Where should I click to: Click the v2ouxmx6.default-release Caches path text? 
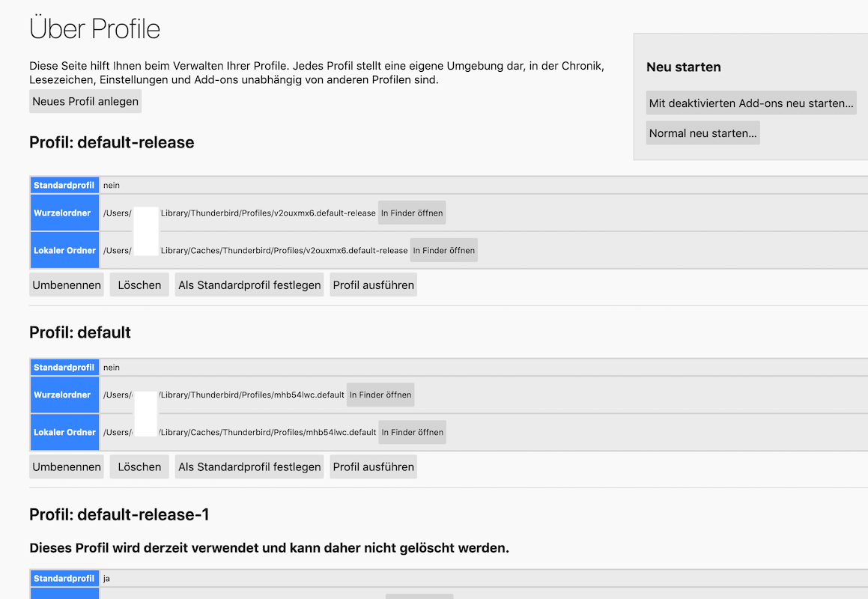point(284,250)
